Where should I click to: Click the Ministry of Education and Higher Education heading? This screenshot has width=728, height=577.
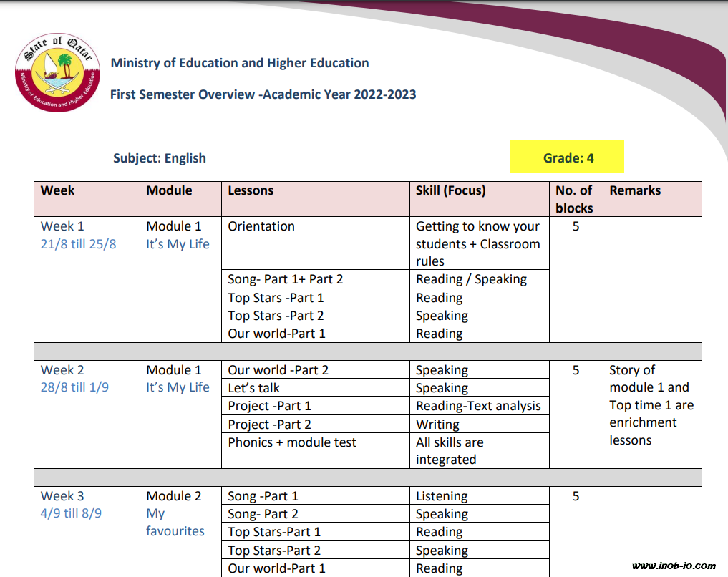pyautogui.click(x=239, y=63)
